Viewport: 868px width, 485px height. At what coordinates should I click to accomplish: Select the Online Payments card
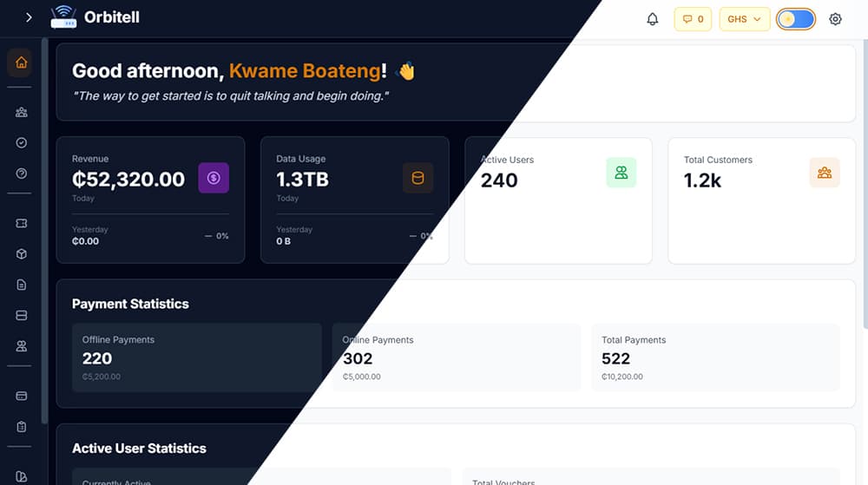[457, 357]
